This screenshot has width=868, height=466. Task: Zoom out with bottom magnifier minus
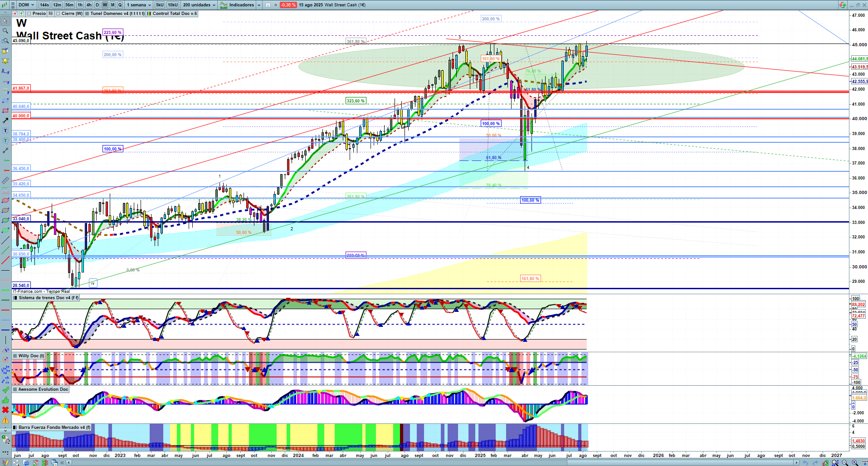point(845,463)
